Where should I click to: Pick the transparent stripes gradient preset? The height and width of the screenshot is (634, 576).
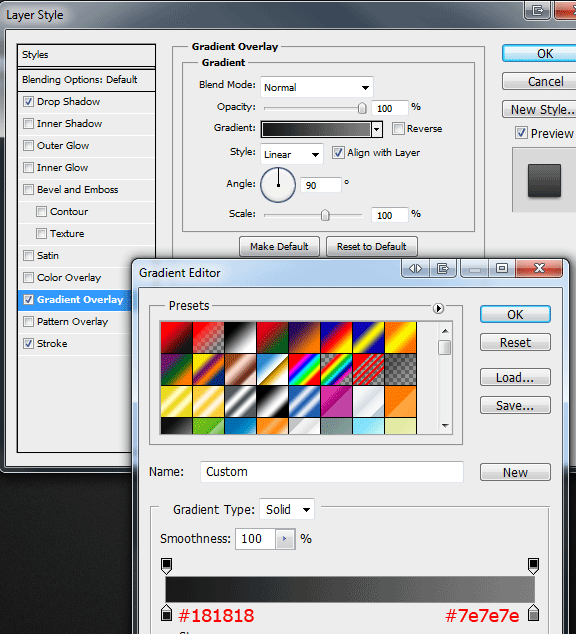(x=368, y=369)
